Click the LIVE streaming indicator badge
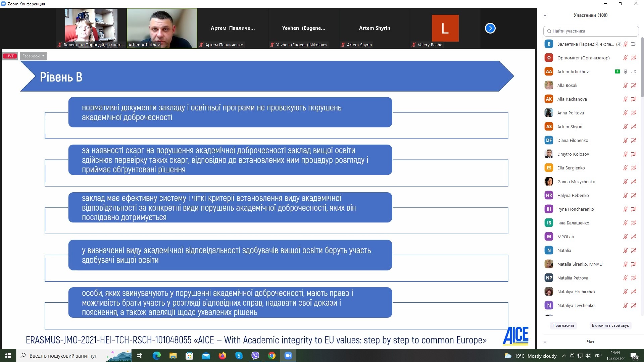The height and width of the screenshot is (362, 644). click(x=10, y=56)
